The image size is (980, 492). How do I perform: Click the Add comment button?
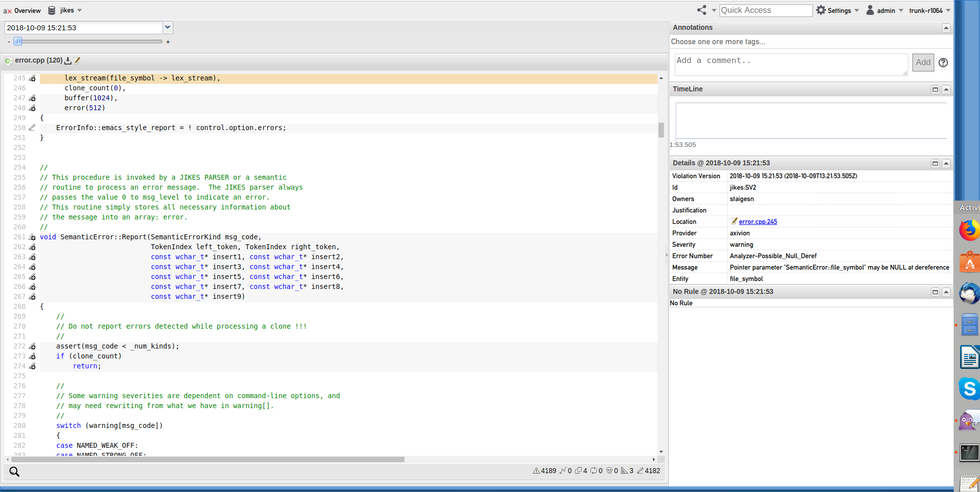(x=923, y=63)
